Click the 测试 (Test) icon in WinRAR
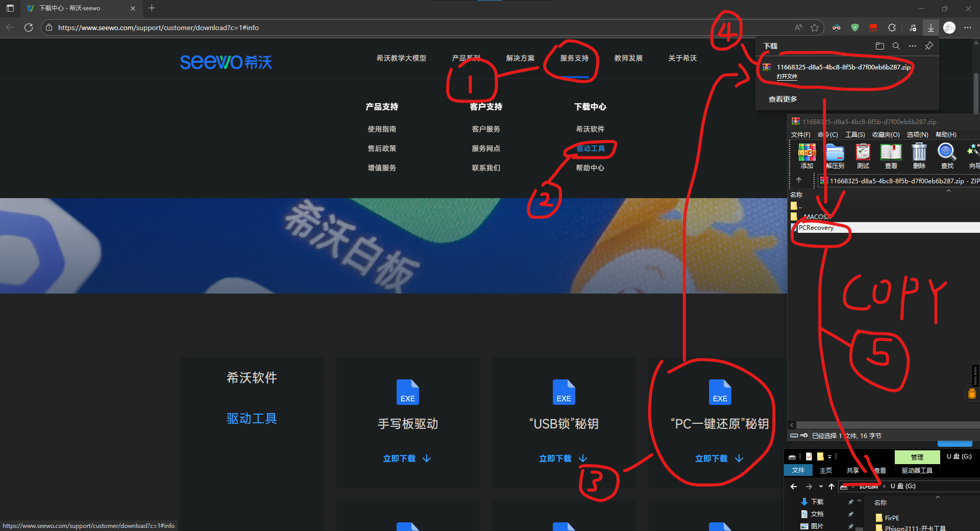 pos(863,153)
